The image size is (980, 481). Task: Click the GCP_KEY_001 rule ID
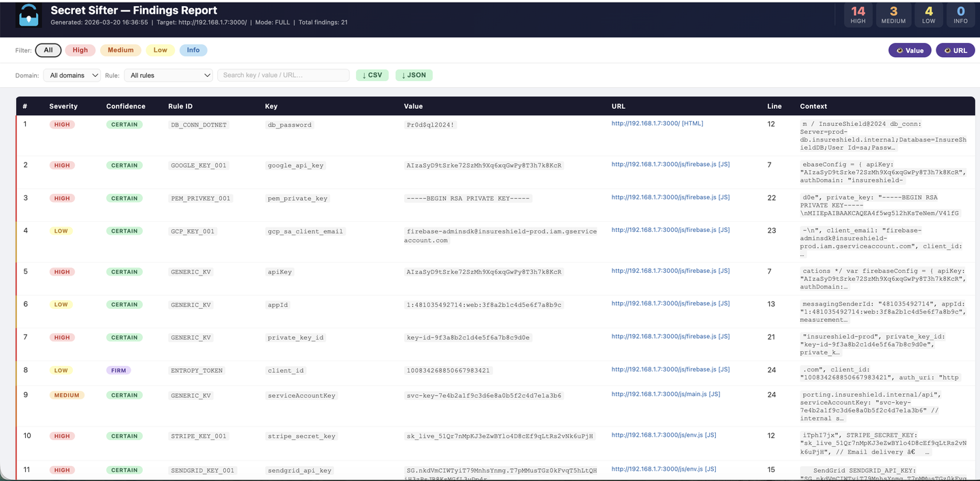[193, 231]
